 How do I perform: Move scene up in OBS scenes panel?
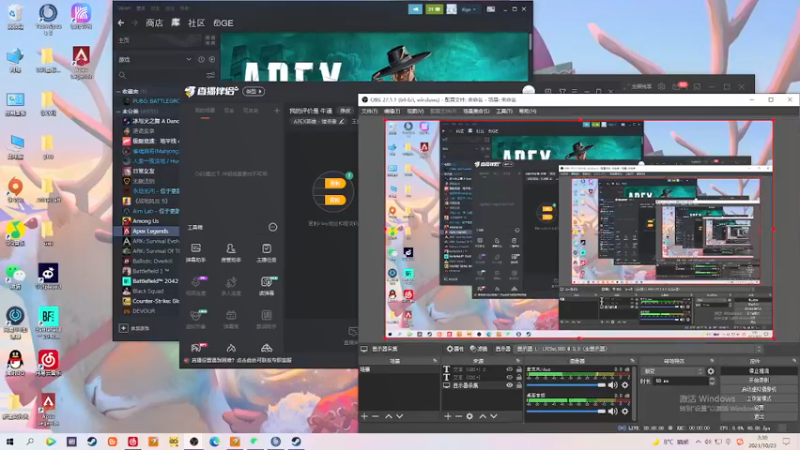[x=388, y=416]
